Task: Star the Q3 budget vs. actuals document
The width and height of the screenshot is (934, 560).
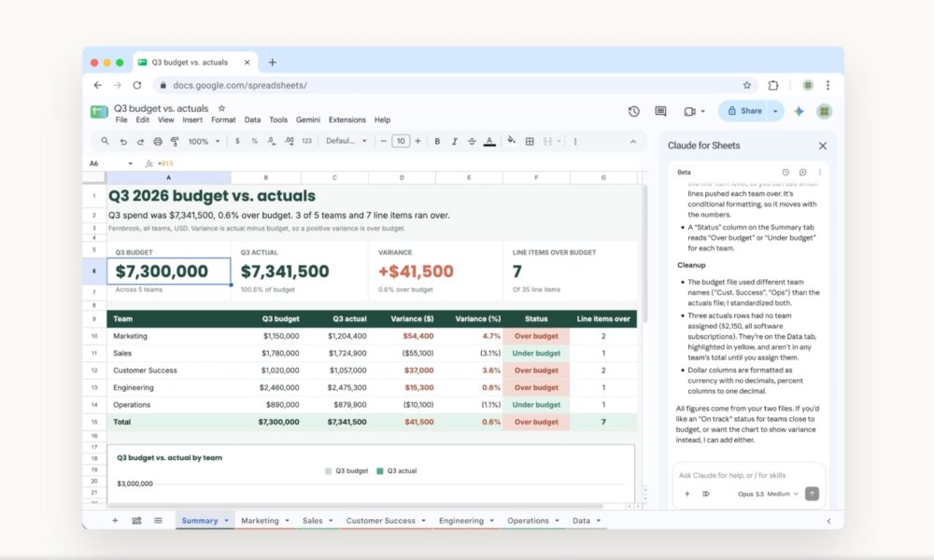Action: 221,108
